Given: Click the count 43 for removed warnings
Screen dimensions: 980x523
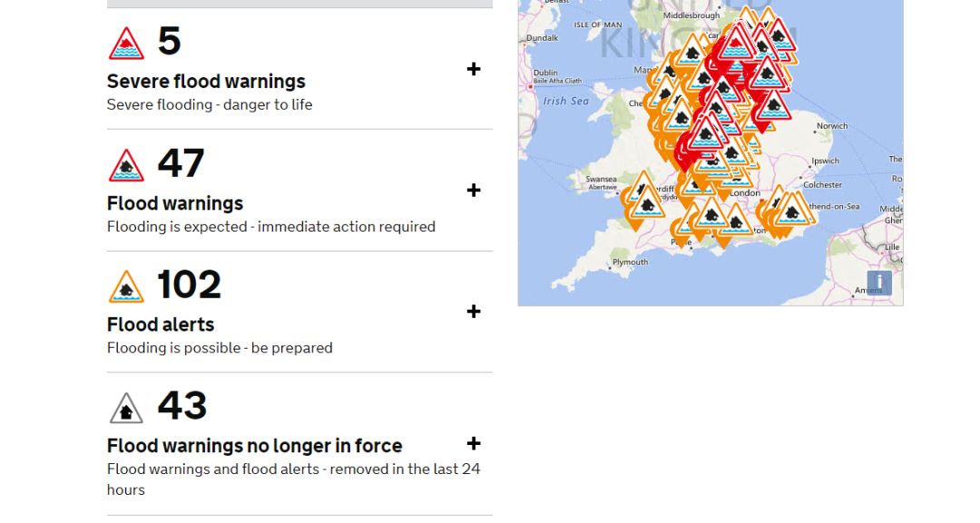Looking at the screenshot, I should [x=181, y=406].
